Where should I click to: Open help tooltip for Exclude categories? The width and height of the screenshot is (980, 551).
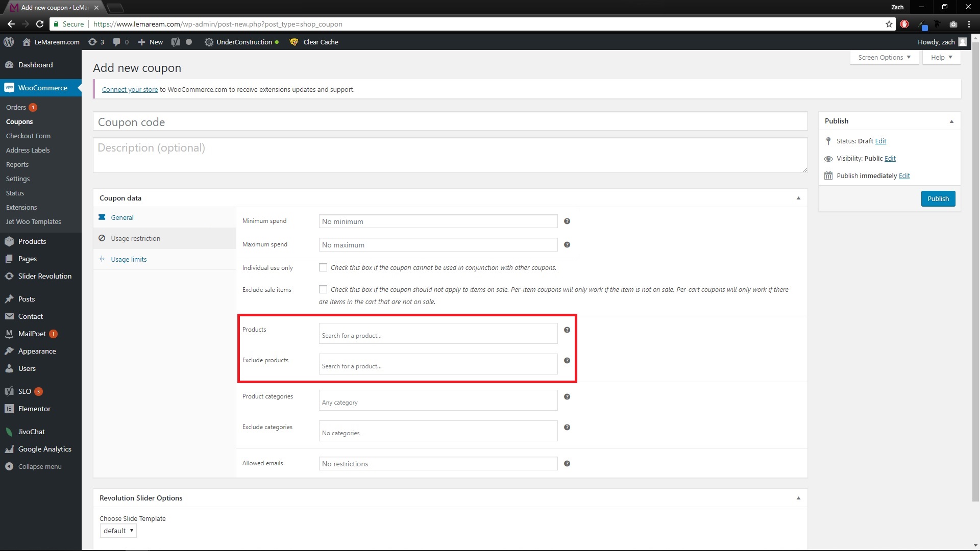click(x=567, y=427)
